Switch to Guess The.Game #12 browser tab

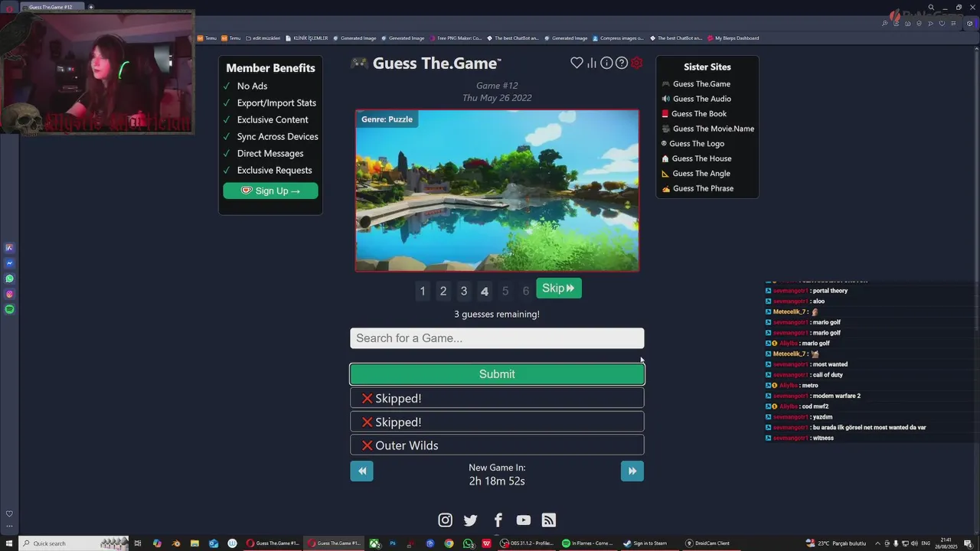click(51, 7)
